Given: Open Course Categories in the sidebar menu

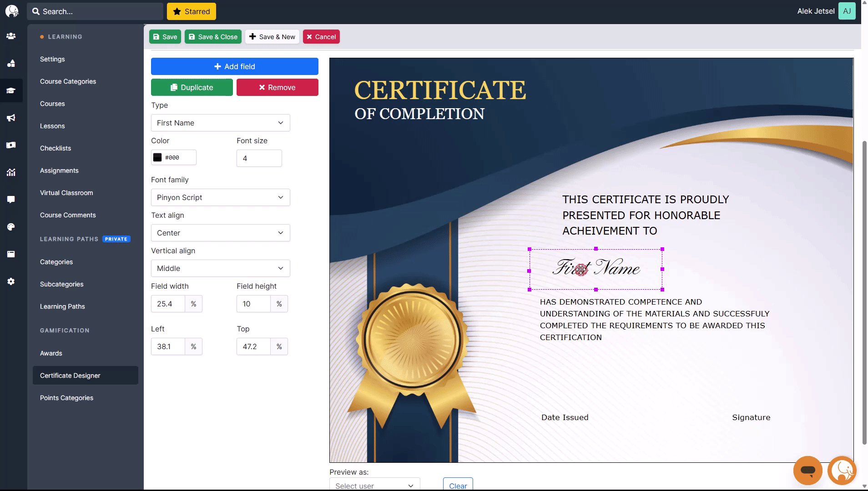Looking at the screenshot, I should pos(68,81).
